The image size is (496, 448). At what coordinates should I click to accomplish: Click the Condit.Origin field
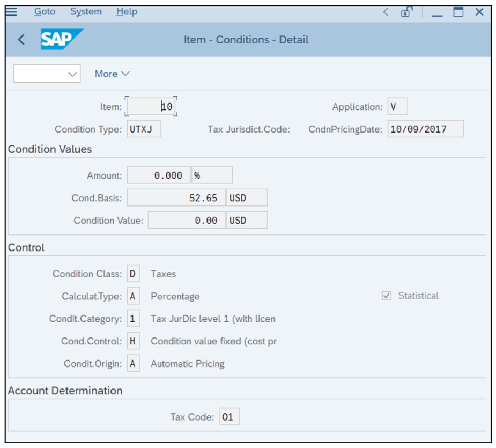coord(133,363)
